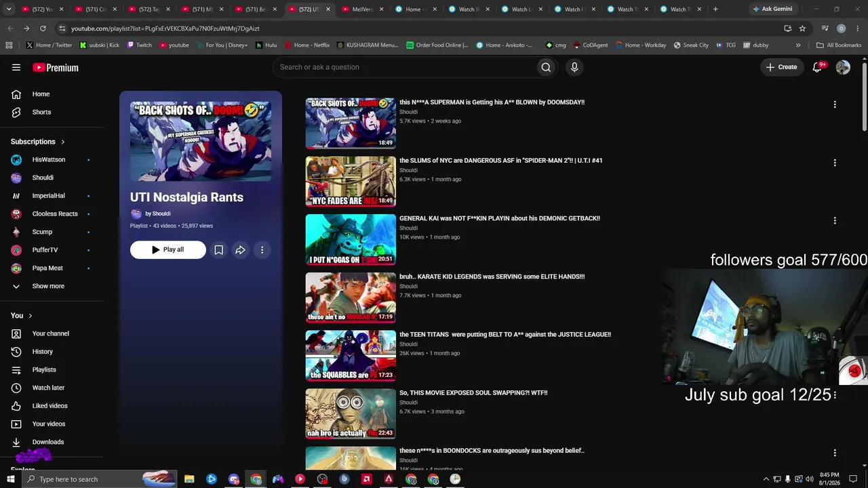Screen dimensions: 868x488
Task: Open "by Shouldi" channel link
Action: pos(158,213)
